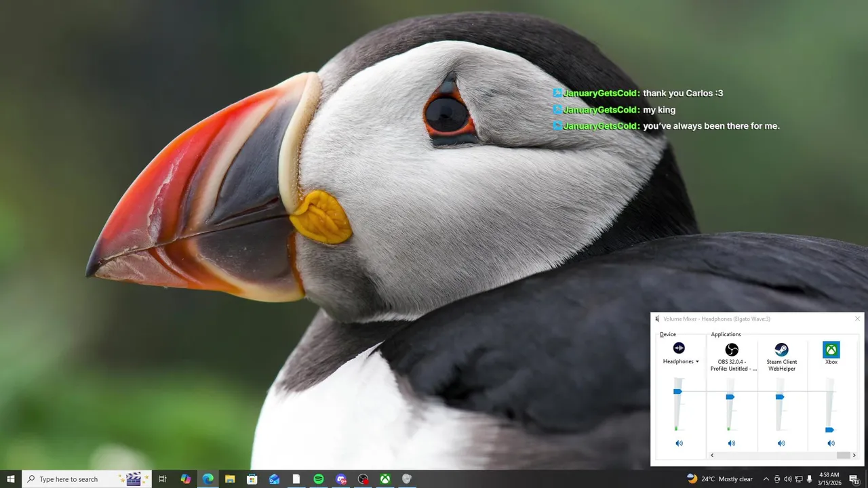Viewport: 868px width, 488px height.
Task: Open the notification center with 13 notifications
Action: (854, 479)
